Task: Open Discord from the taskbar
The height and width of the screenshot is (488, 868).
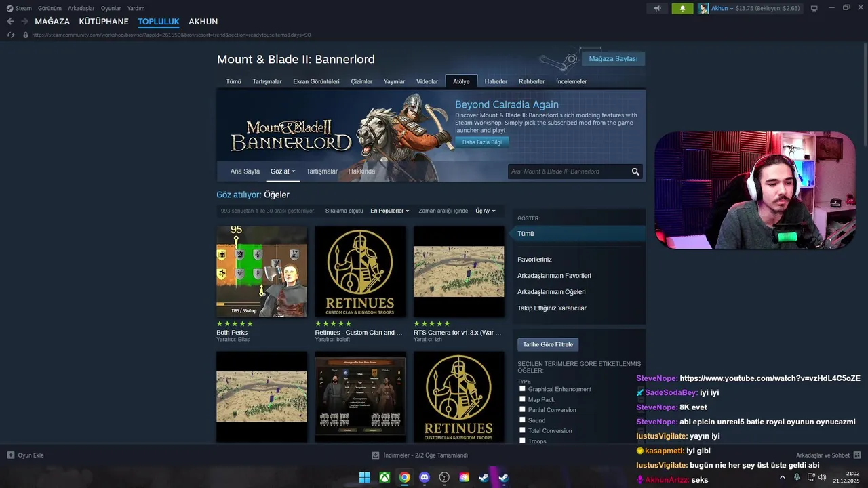Action: click(x=425, y=477)
